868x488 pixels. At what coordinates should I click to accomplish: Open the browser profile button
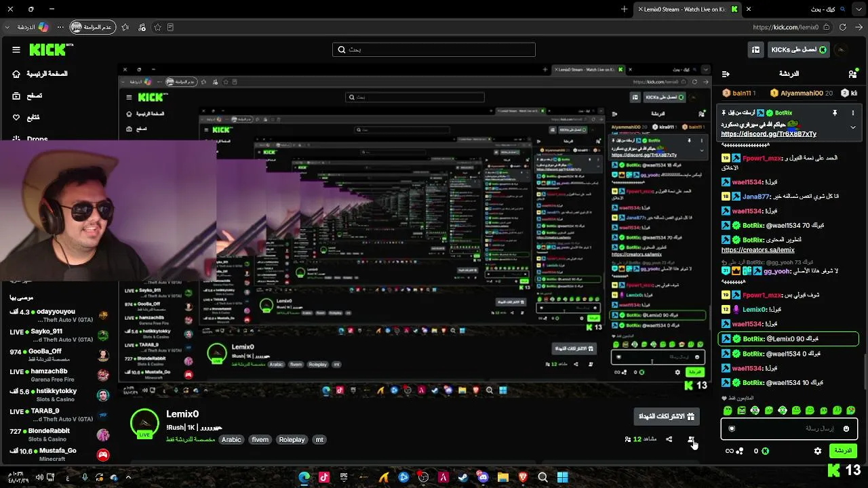92,27
